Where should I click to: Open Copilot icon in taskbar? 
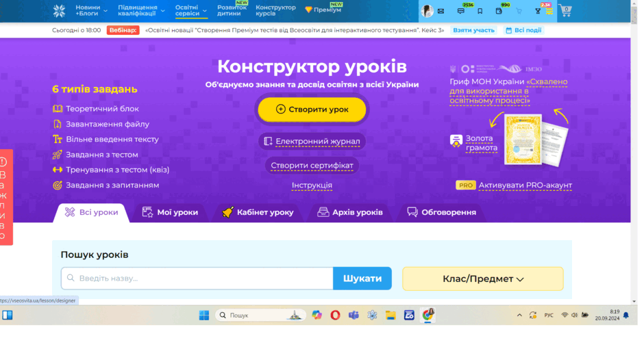[x=317, y=315]
